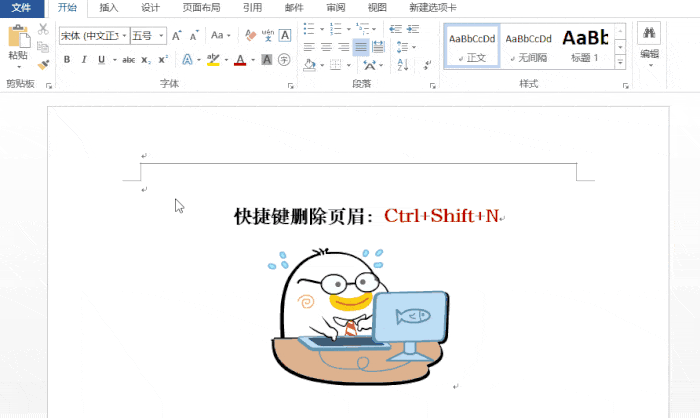The width and height of the screenshot is (700, 418).
Task: Apply the yellow text highlight color
Action: [x=213, y=59]
